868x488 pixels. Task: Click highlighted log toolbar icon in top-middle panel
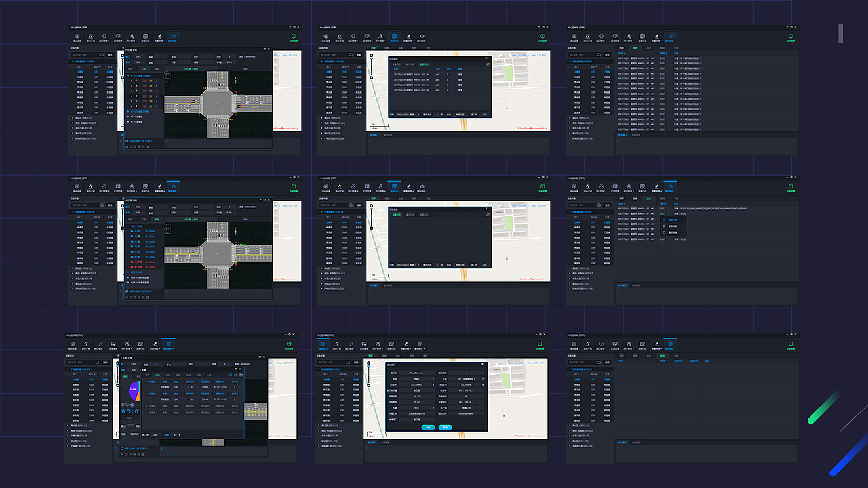(x=394, y=36)
